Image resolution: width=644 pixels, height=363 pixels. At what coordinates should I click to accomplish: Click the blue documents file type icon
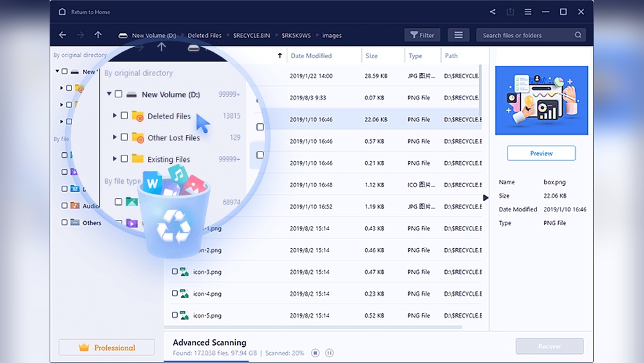pos(75,188)
